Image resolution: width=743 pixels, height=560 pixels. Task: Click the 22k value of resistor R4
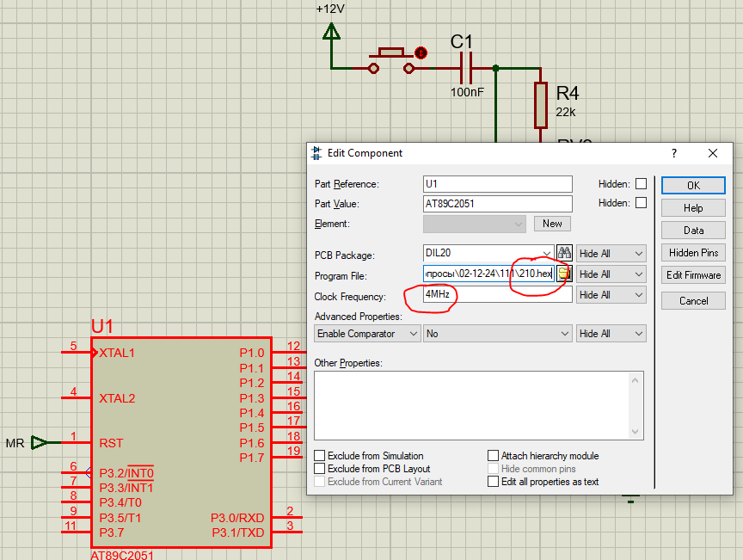pos(565,113)
